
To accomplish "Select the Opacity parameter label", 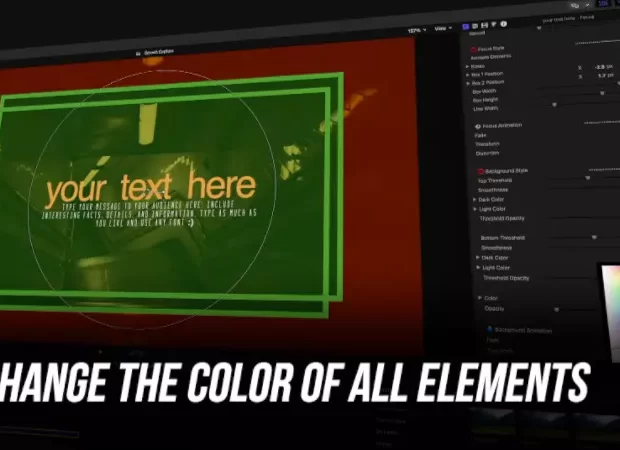I will 494,308.
